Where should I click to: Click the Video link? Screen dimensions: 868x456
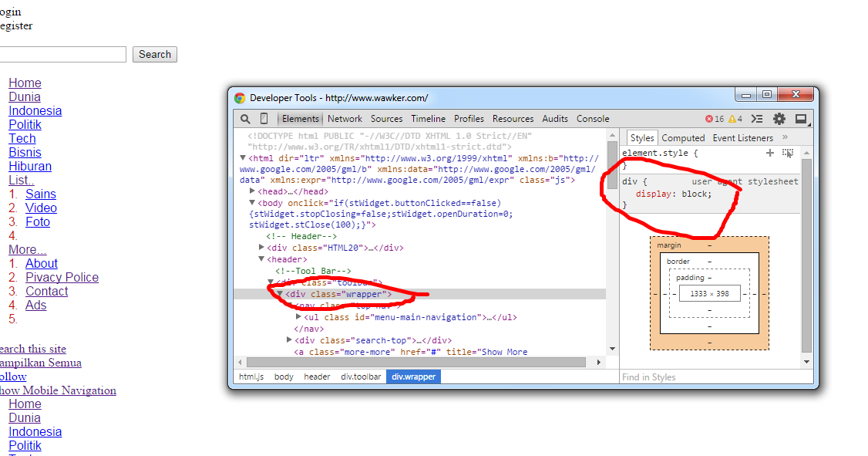(x=41, y=208)
